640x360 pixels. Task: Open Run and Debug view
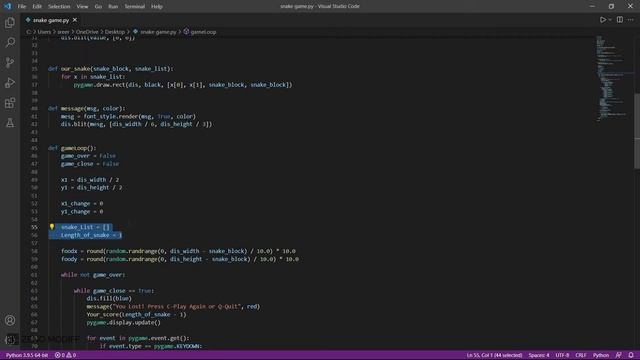10,82
